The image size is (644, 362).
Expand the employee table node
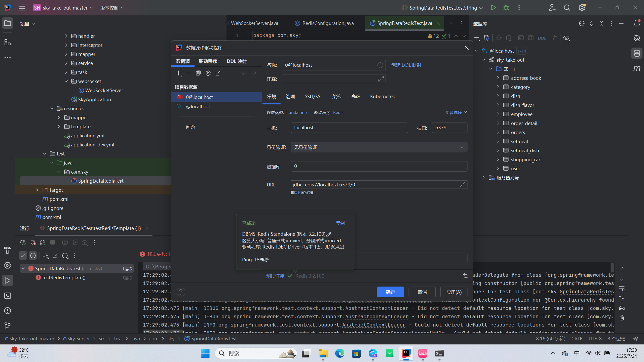click(498, 114)
